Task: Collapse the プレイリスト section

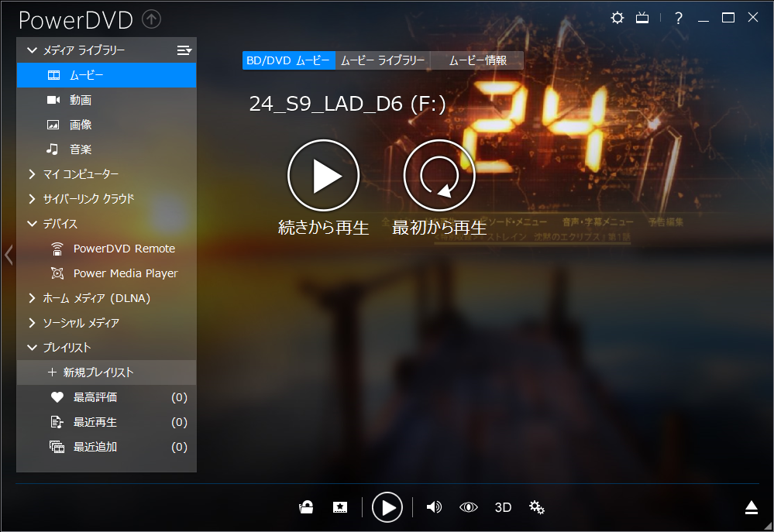Action: 32,348
